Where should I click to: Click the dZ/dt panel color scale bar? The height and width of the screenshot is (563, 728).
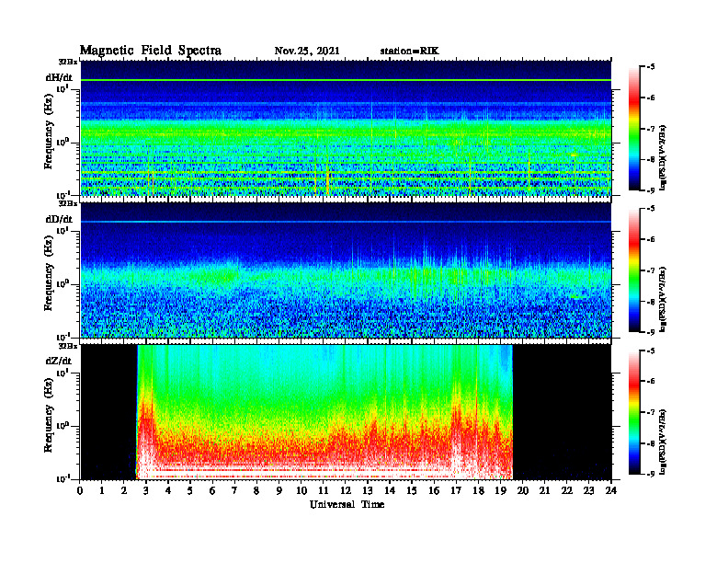pyautogui.click(x=634, y=412)
